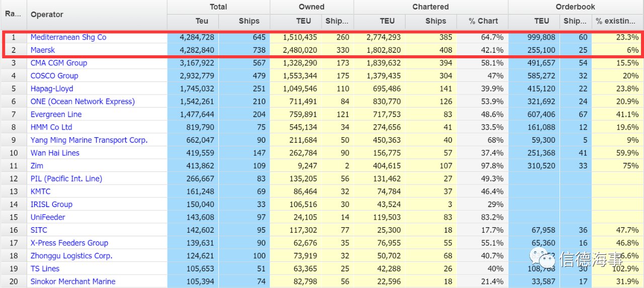The height and width of the screenshot is (288, 644).
Task: Select the % chart cell 97.8%
Action: (482, 166)
